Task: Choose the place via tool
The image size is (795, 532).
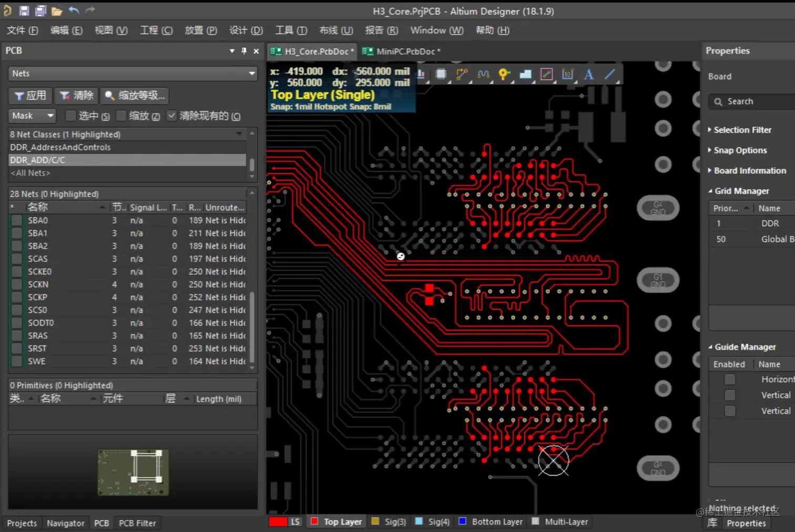Action: 504,74
